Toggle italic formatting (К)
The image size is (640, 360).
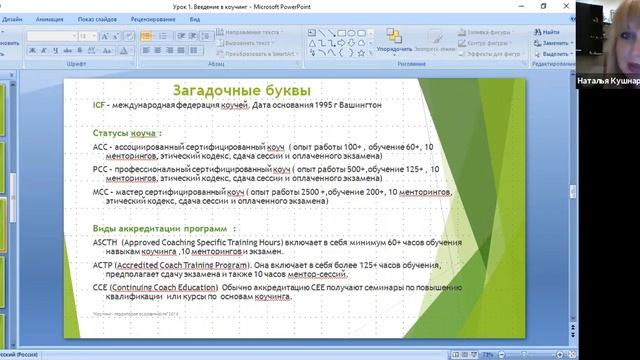click(x=44, y=51)
